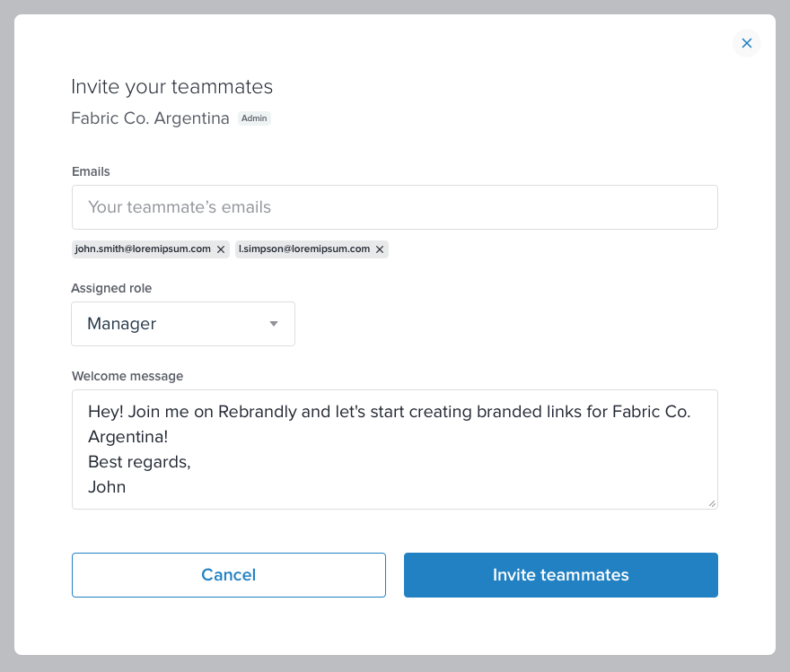This screenshot has height=672, width=790.
Task: Cancel the teammate invitation
Action: 229,575
